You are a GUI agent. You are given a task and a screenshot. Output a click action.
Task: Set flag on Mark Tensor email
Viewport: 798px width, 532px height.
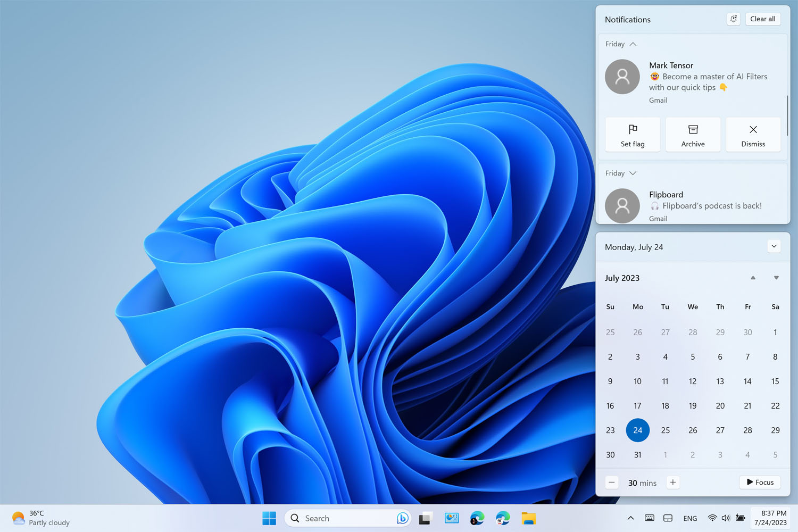(x=633, y=135)
